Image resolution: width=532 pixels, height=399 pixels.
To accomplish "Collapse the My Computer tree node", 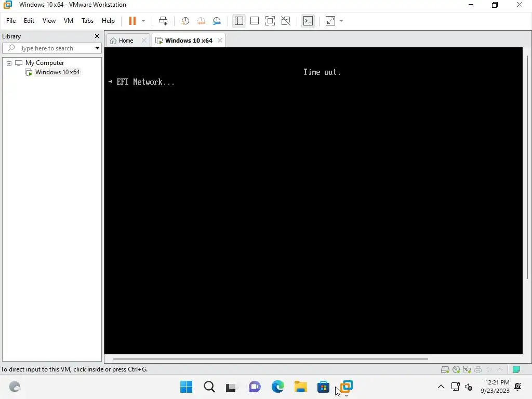I will [x=9, y=63].
